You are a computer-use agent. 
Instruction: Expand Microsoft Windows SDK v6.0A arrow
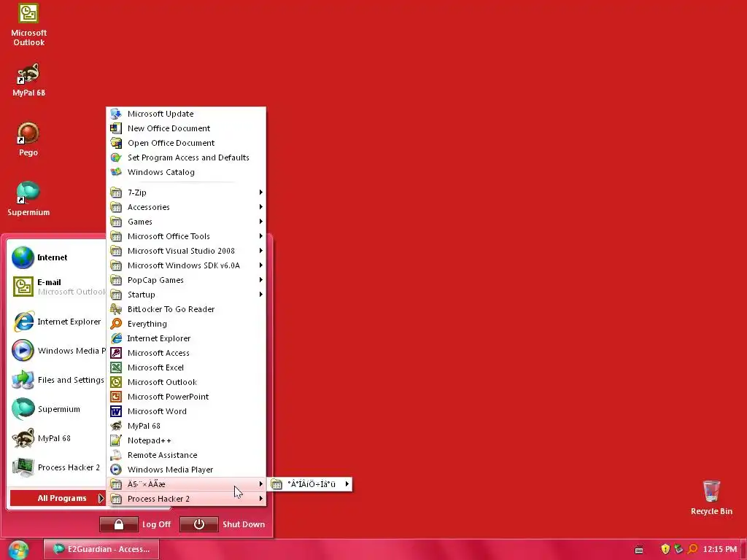coord(260,265)
